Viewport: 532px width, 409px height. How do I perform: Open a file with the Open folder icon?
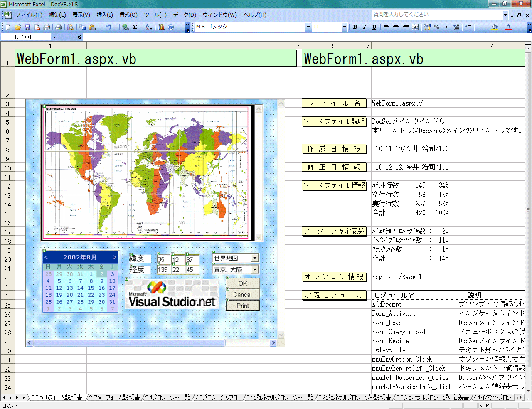tap(18, 27)
